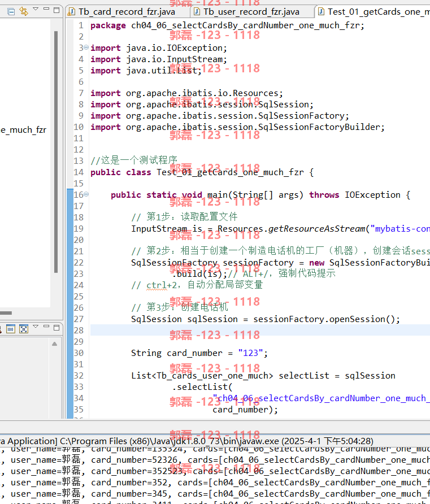Click 'org.apache.ibatis.io.Resources' import text
This screenshot has height=504, width=430.
tap(205, 93)
